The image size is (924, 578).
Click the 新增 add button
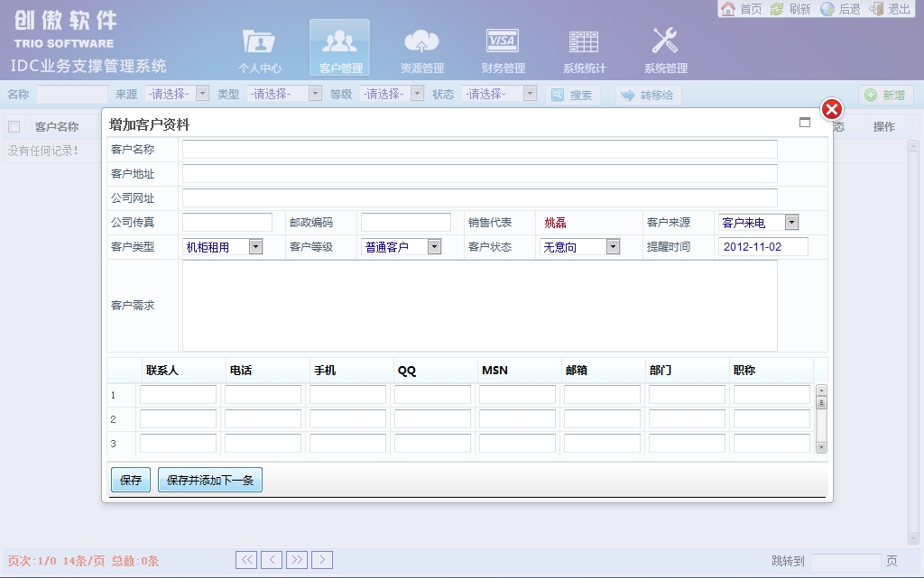885,95
